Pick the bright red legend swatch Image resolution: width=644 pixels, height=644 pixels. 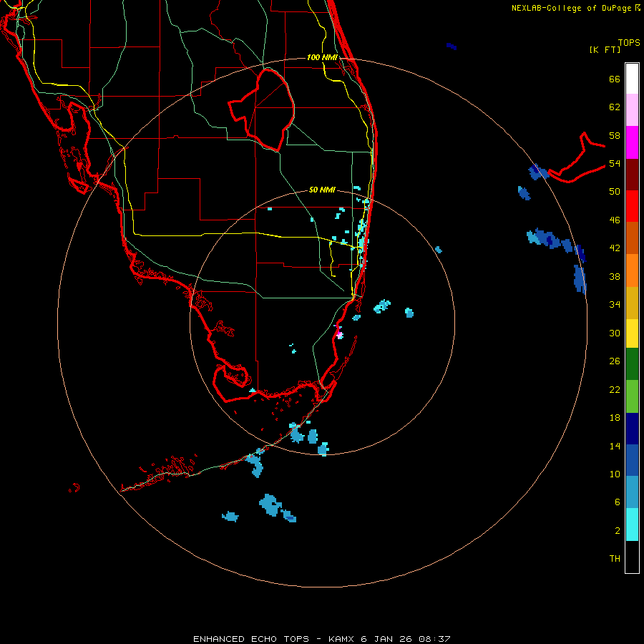(x=632, y=206)
